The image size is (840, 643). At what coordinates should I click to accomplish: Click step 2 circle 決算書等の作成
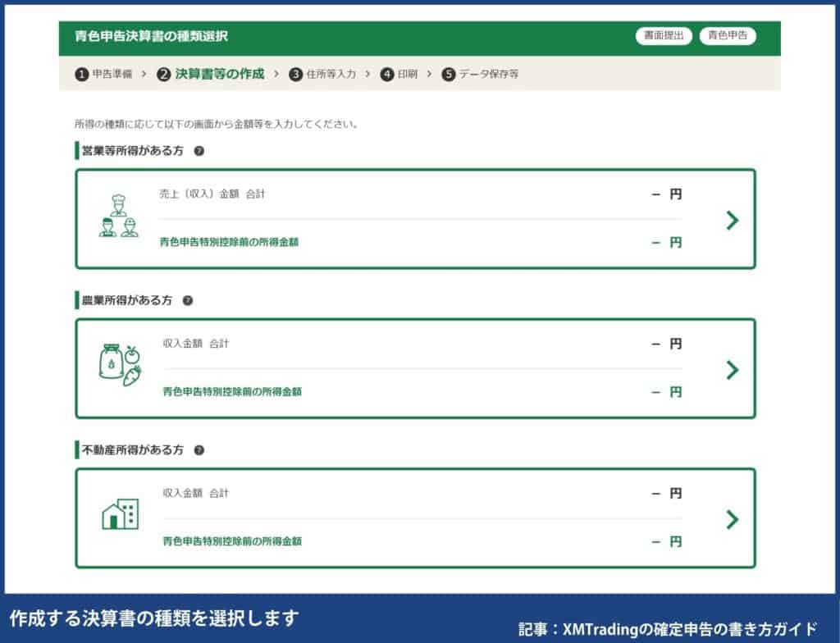(163, 74)
